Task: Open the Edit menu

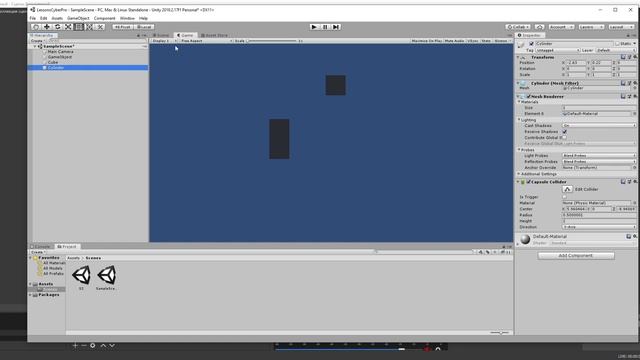Action: pos(44,18)
